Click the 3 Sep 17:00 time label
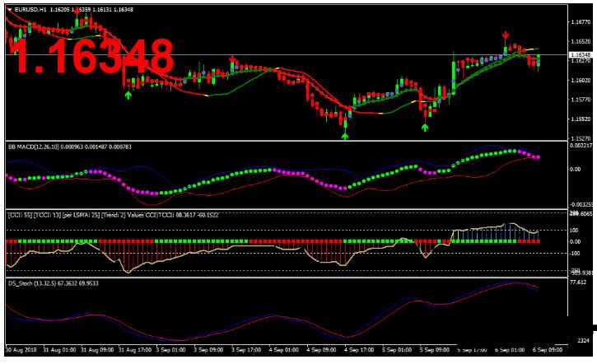The width and height of the screenshot is (597, 364). point(246,349)
